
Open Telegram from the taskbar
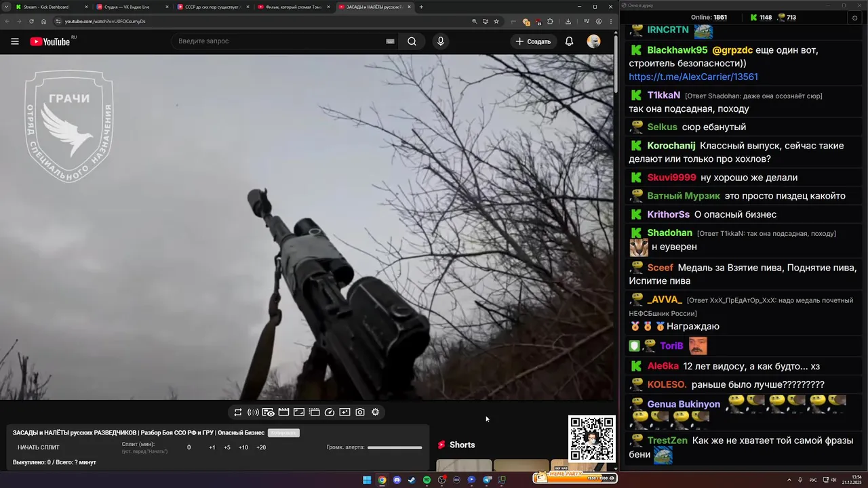point(487,481)
